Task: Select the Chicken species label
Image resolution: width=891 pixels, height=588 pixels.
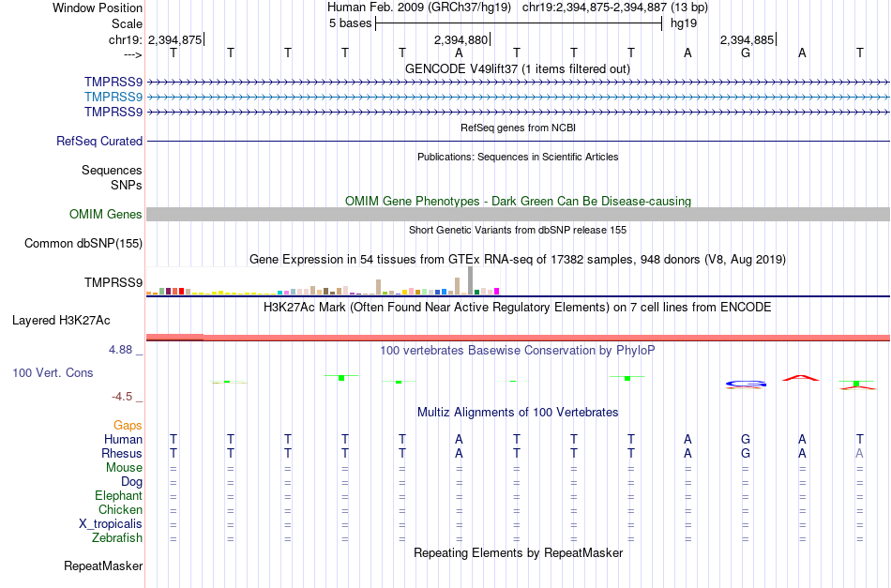Action: (120, 509)
